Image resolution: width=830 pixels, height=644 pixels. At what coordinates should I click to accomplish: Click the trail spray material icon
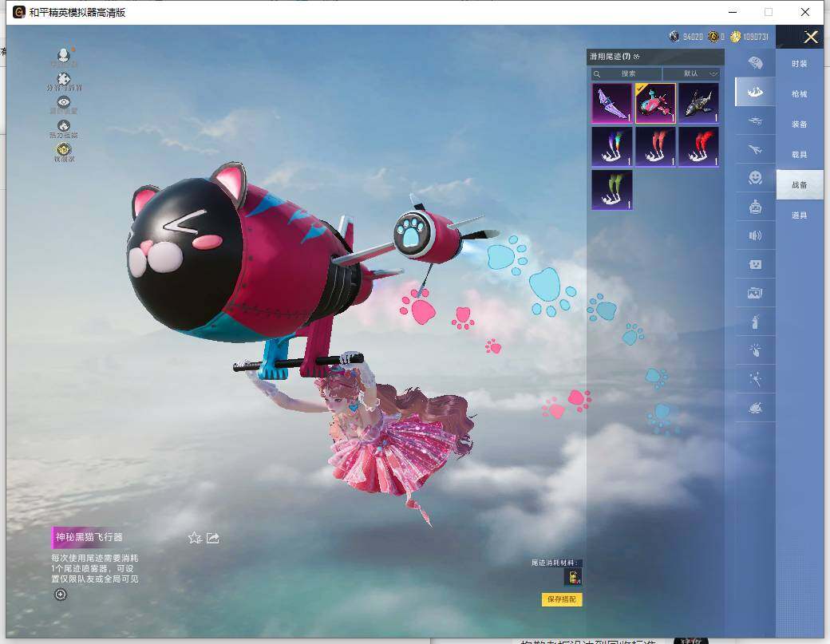click(x=573, y=577)
